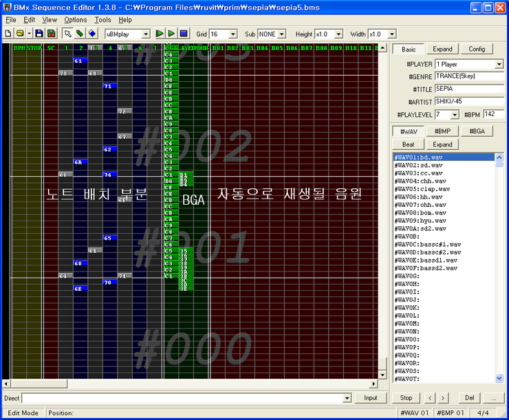Select the gray note 72 in lane 5
The width and height of the screenshot is (509, 420).
tap(125, 111)
